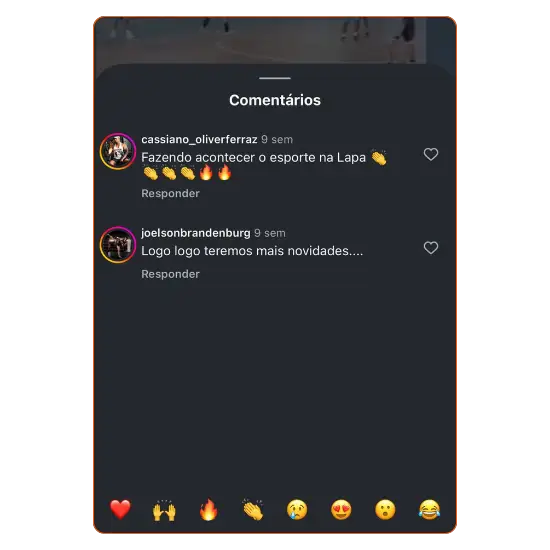The image size is (550, 550).
Task: Like cassiano_oliverferraz's comment with heart icon
Action: tap(431, 154)
